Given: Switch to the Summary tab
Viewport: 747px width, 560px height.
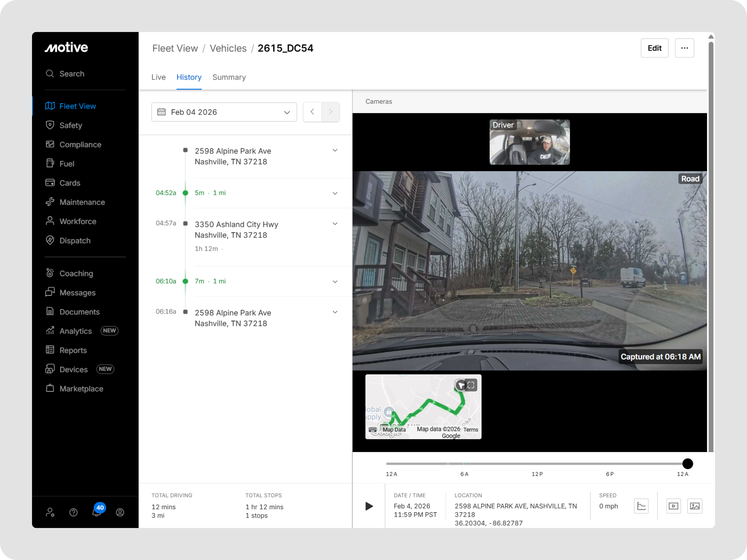Looking at the screenshot, I should point(229,77).
